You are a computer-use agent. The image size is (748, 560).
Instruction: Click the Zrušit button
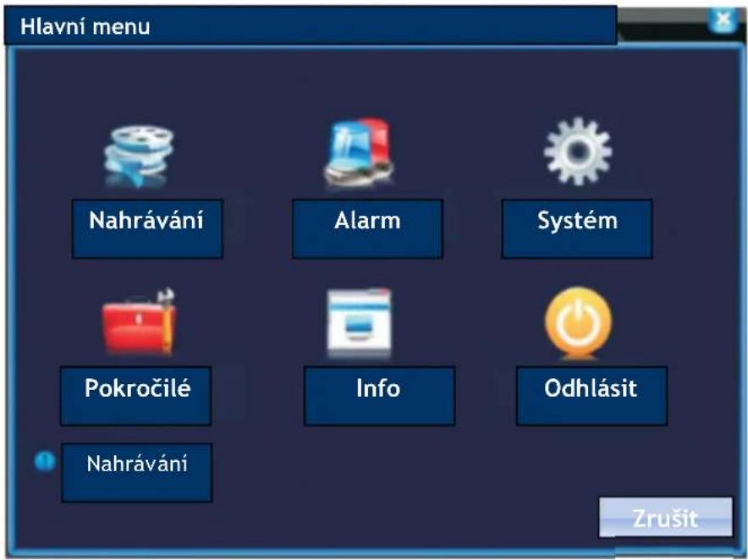point(665,518)
